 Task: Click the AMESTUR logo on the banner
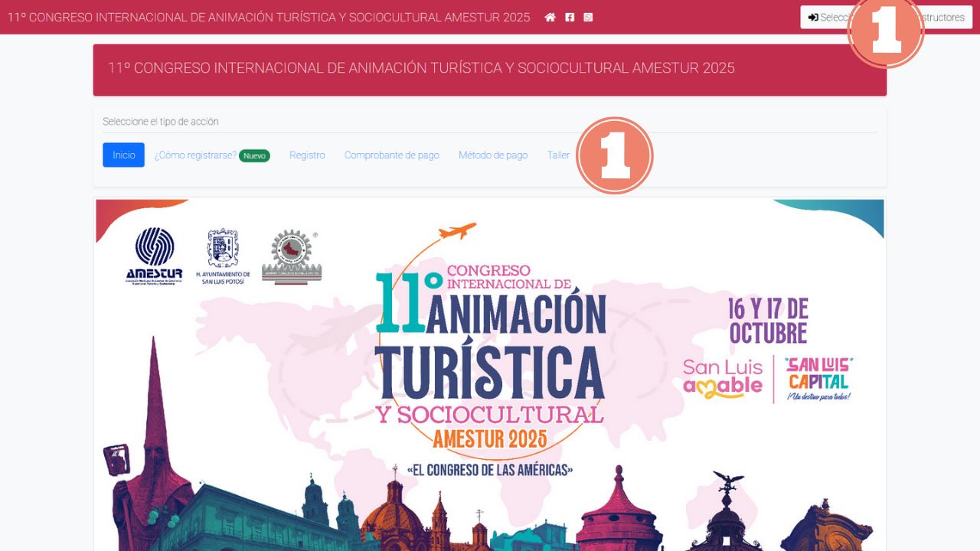click(x=154, y=256)
